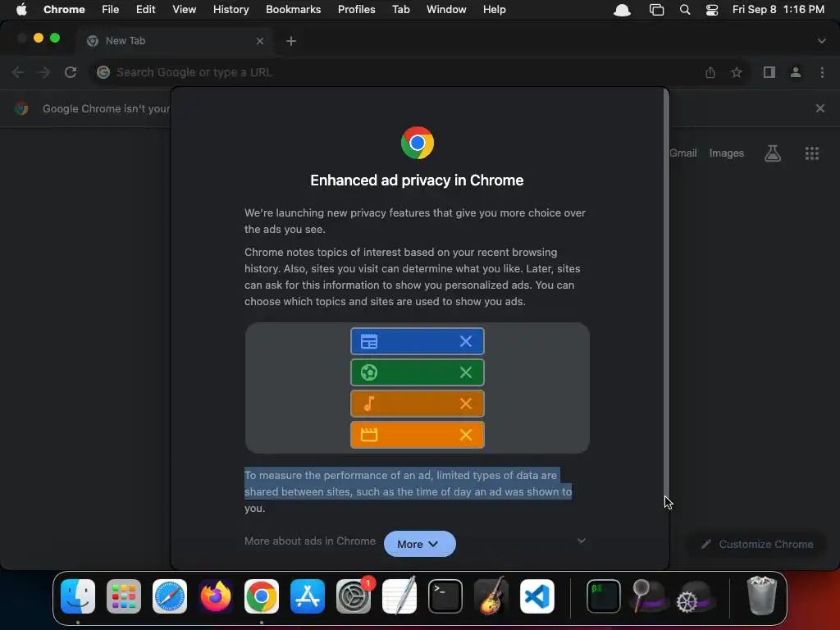The width and height of the screenshot is (840, 630).
Task: Click the Customize Chrome button
Action: 757,545
